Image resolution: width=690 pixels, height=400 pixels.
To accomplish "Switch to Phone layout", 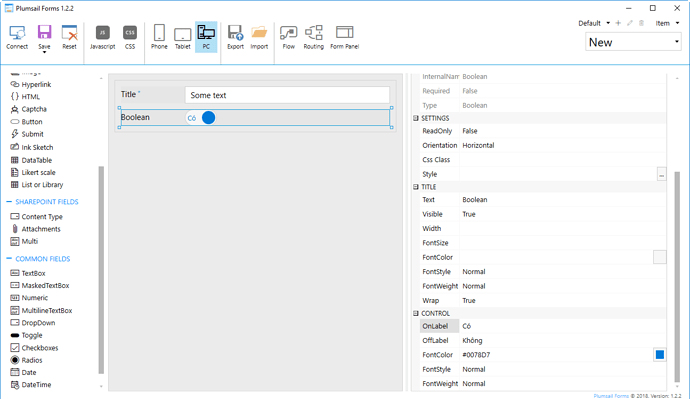I will coord(159,37).
